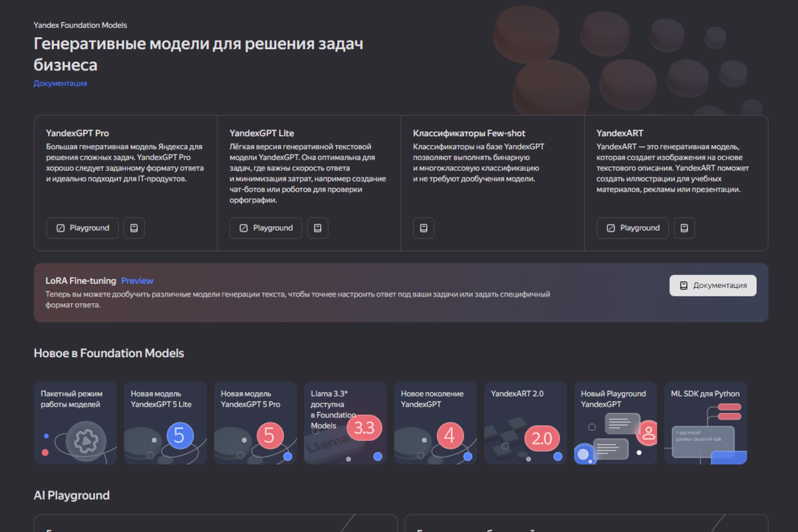Launch Playground for YandexGPT Pro

(x=82, y=228)
